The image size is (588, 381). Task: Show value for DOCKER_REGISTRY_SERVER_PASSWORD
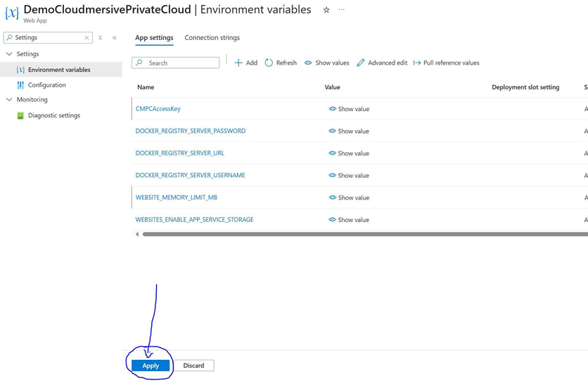coord(349,131)
